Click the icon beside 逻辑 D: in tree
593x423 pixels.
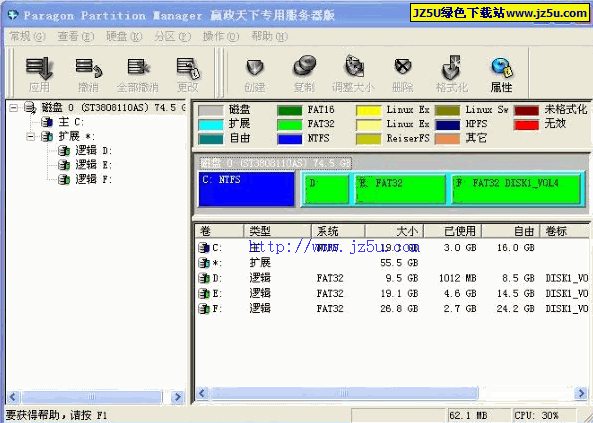[x=64, y=151]
